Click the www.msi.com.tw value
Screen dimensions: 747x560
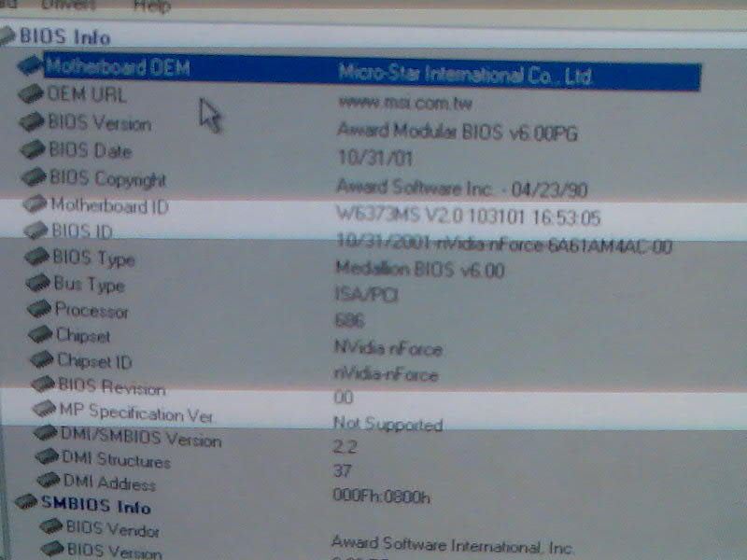pyautogui.click(x=405, y=103)
